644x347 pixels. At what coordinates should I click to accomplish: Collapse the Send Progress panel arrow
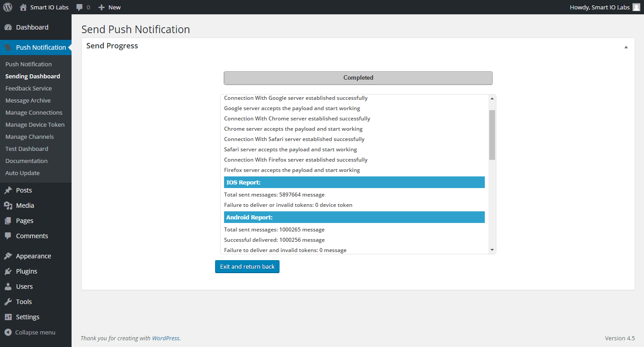[626, 47]
